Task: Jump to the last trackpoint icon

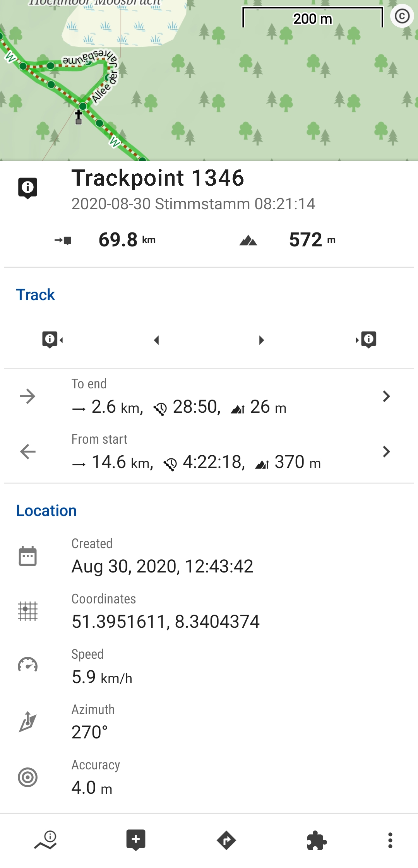Action: (x=366, y=340)
